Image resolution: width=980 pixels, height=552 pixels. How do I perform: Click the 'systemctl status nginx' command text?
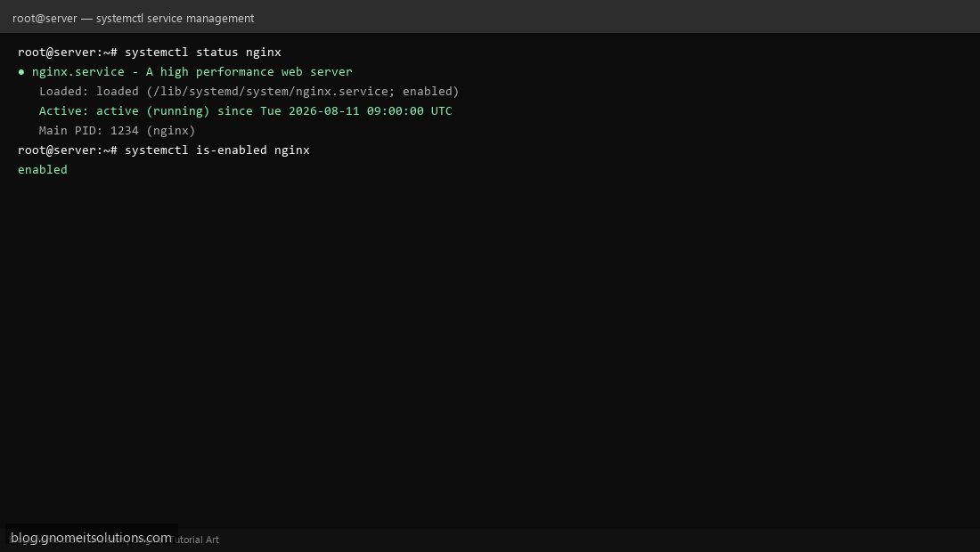pyautogui.click(x=203, y=52)
